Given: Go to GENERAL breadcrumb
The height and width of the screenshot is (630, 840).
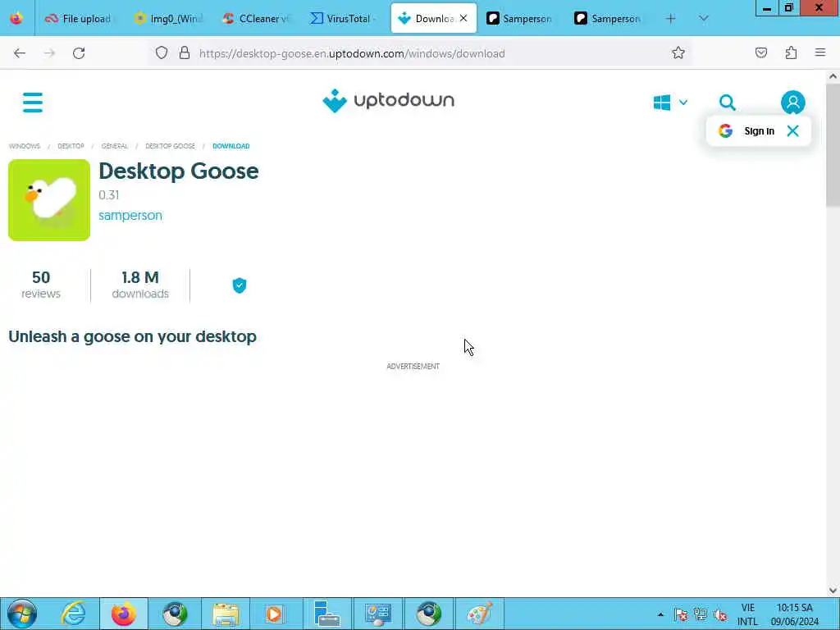Looking at the screenshot, I should 115,146.
